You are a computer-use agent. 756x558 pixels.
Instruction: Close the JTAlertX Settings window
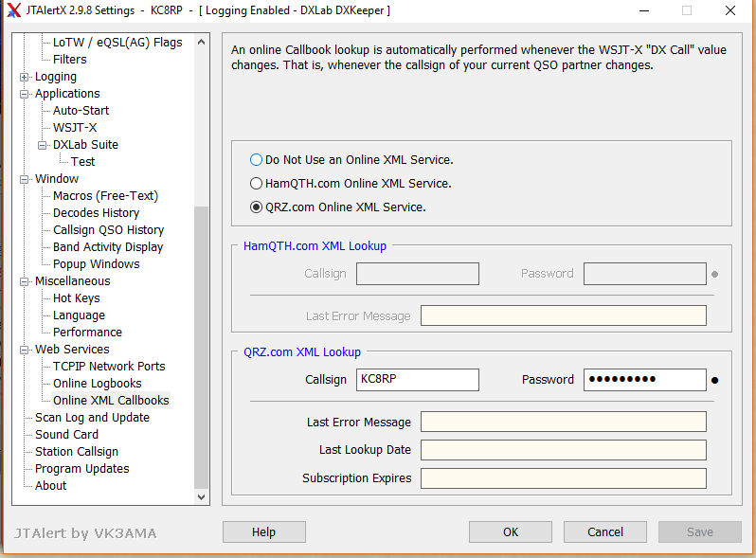pyautogui.click(x=730, y=10)
